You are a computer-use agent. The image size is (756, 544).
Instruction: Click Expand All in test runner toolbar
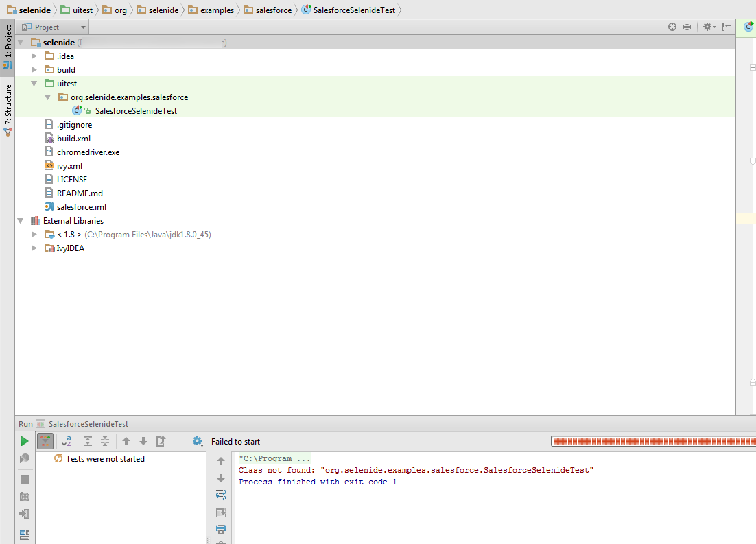[x=88, y=441]
